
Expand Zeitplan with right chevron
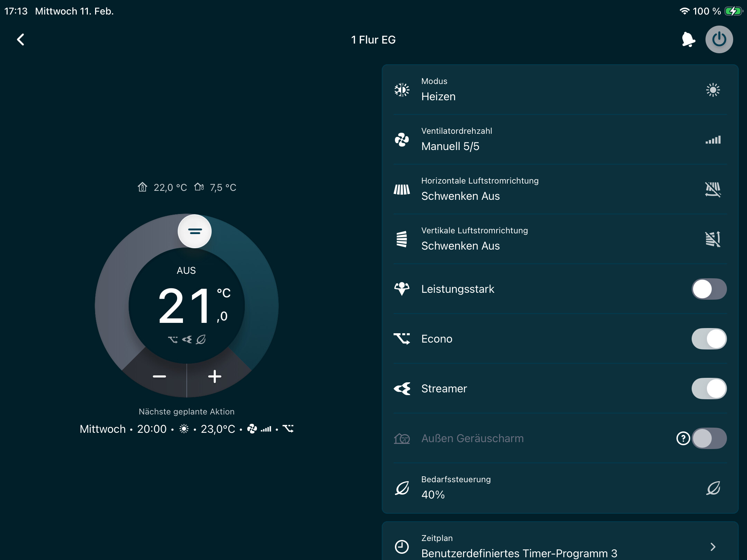coord(713,547)
